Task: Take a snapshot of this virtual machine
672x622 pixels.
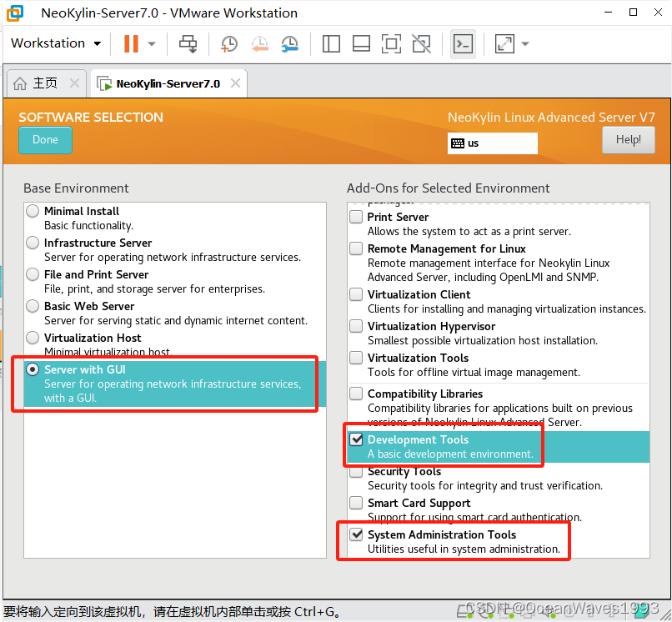Action: [229, 43]
